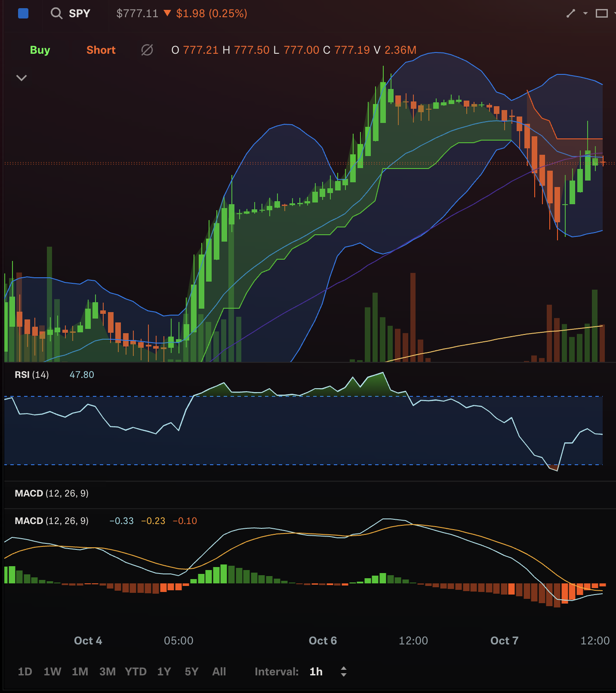Click the empty MACD (12, 26, 9) header
The height and width of the screenshot is (693, 616).
(x=52, y=493)
